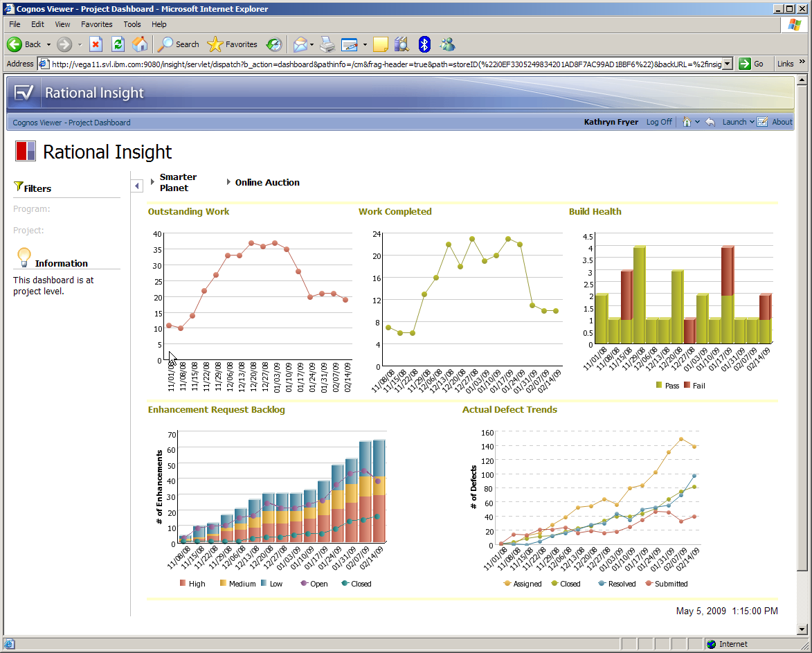The height and width of the screenshot is (653, 812).
Task: Expand the Smarter Planet program
Action: 152,181
